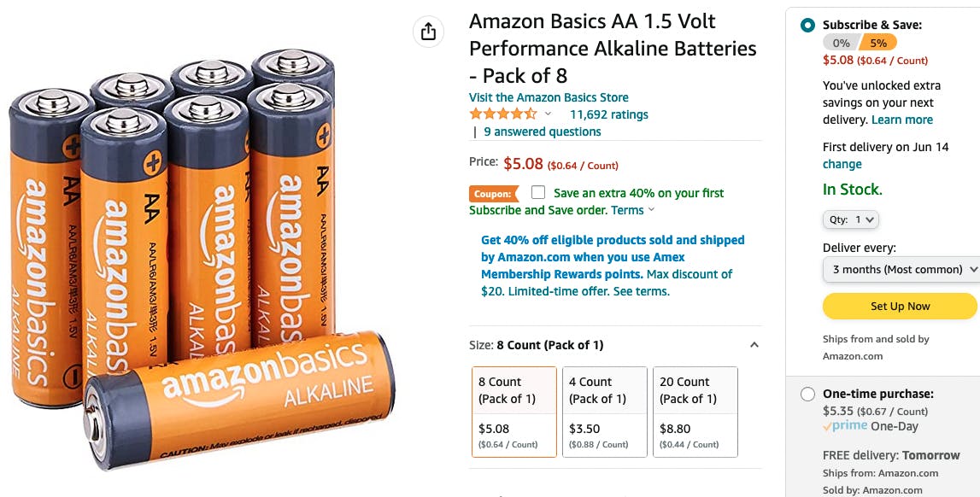Click the 5% savings tier badge
This screenshot has width=980, height=497.
pos(877,43)
